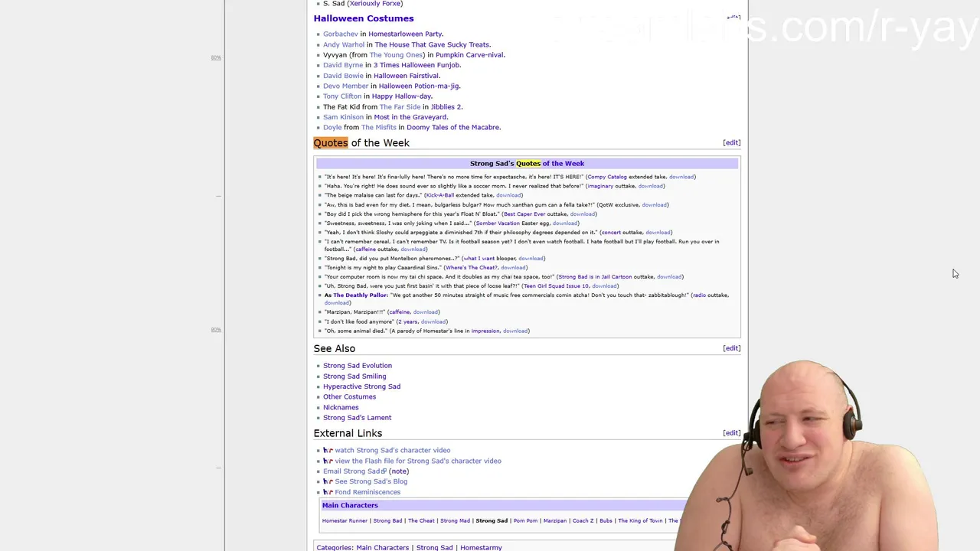
Task: Open 'The House That Gave Sucky Treats' link
Action: pyautogui.click(x=433, y=44)
